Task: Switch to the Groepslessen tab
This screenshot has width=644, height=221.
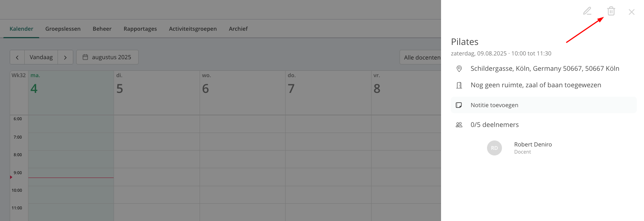Action: pos(63,29)
